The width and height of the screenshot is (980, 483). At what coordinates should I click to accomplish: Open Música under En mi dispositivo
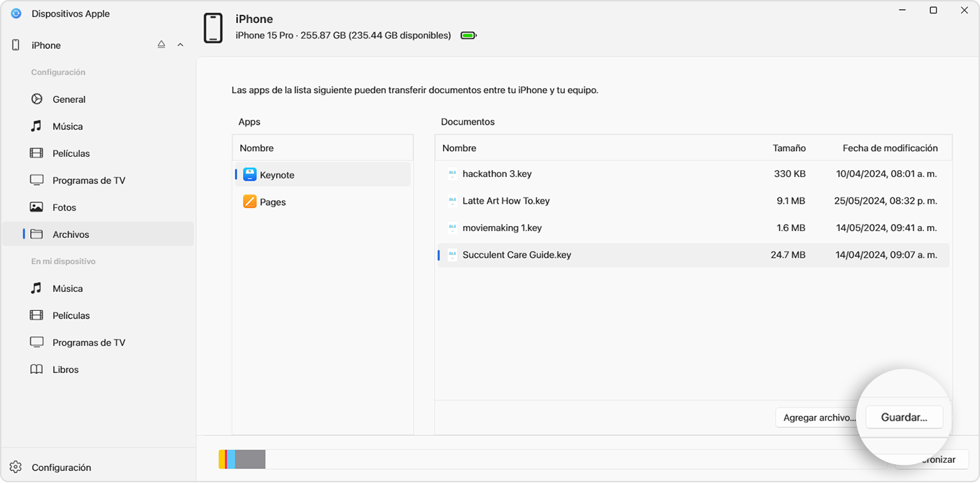click(x=67, y=288)
